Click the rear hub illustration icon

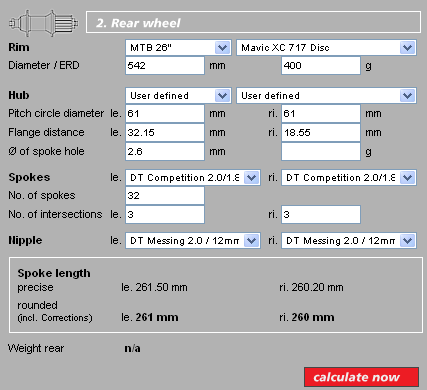(x=44, y=23)
